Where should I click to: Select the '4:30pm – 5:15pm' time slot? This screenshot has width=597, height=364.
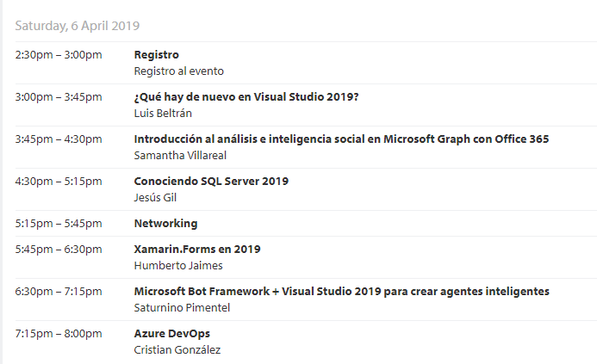59,182
